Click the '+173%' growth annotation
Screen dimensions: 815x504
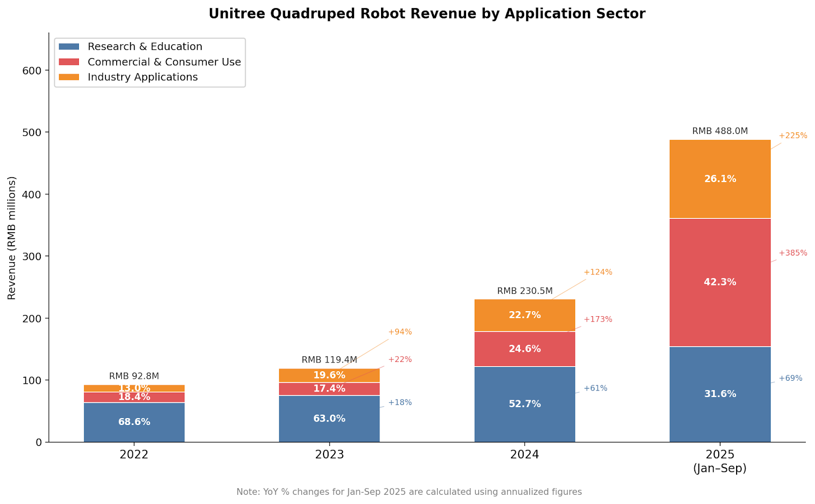(597, 320)
